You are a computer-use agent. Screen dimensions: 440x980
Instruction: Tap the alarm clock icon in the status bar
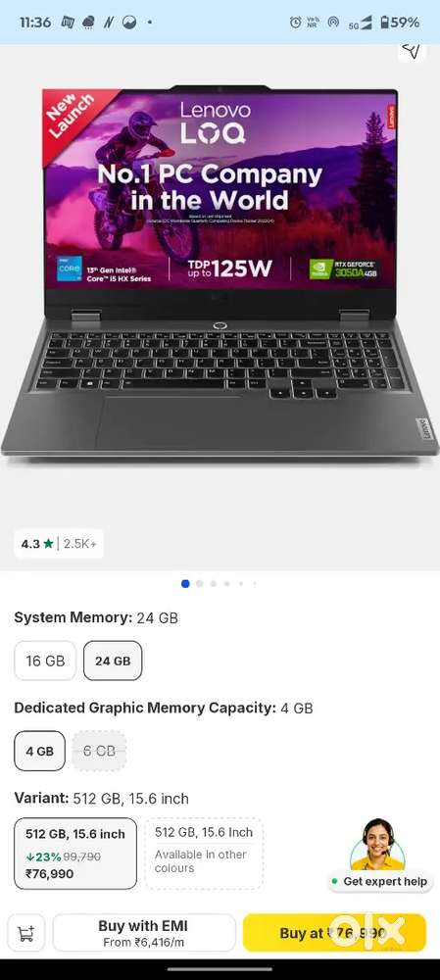tap(296, 23)
